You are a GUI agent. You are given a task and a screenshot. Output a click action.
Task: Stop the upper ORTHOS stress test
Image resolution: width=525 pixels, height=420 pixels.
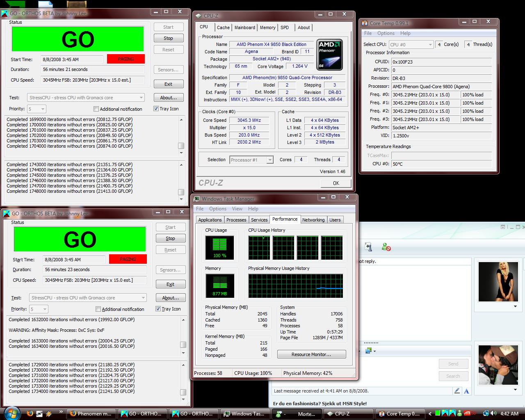pos(169,38)
